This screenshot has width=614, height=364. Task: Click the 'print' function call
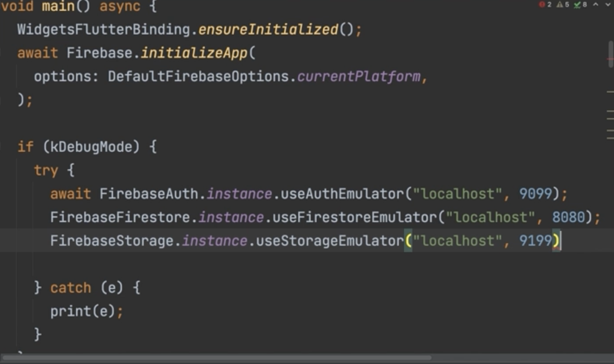(x=71, y=311)
